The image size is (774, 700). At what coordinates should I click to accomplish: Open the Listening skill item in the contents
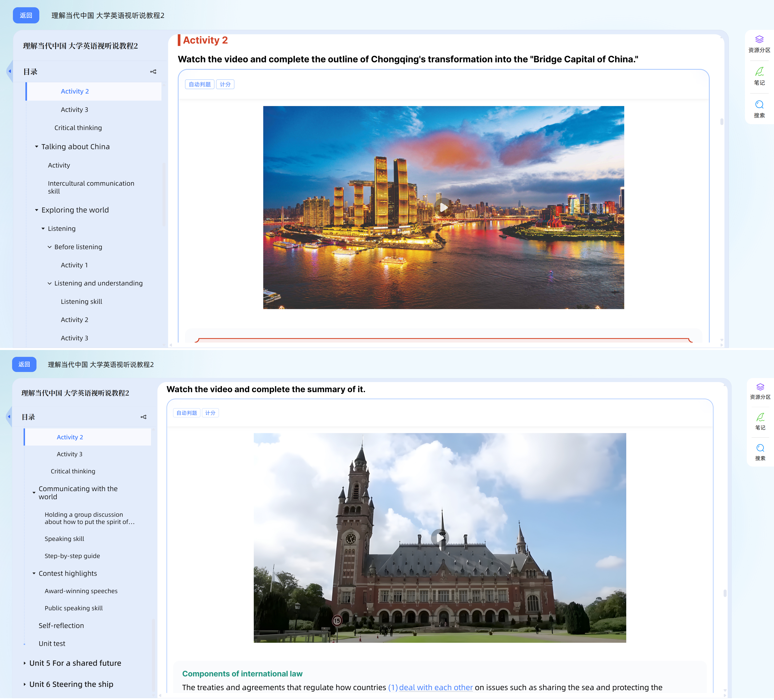click(x=81, y=301)
